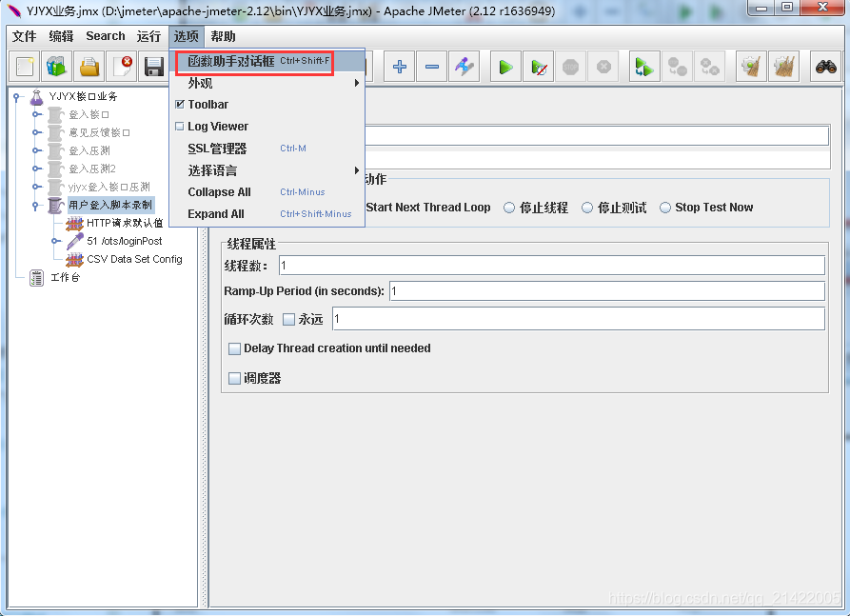This screenshot has height=616, width=850.
Task: Expand the 登入压测 tree node handle
Action: pyautogui.click(x=36, y=150)
